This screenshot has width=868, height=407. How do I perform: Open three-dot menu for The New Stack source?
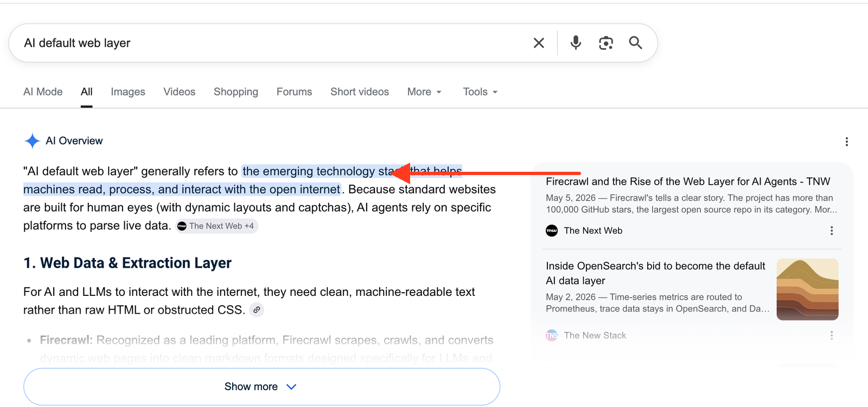(x=831, y=335)
